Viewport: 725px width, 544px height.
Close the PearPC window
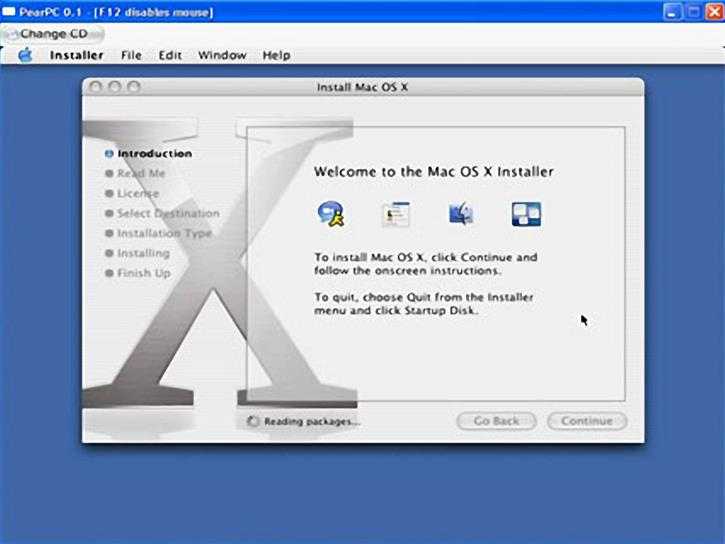point(714,12)
